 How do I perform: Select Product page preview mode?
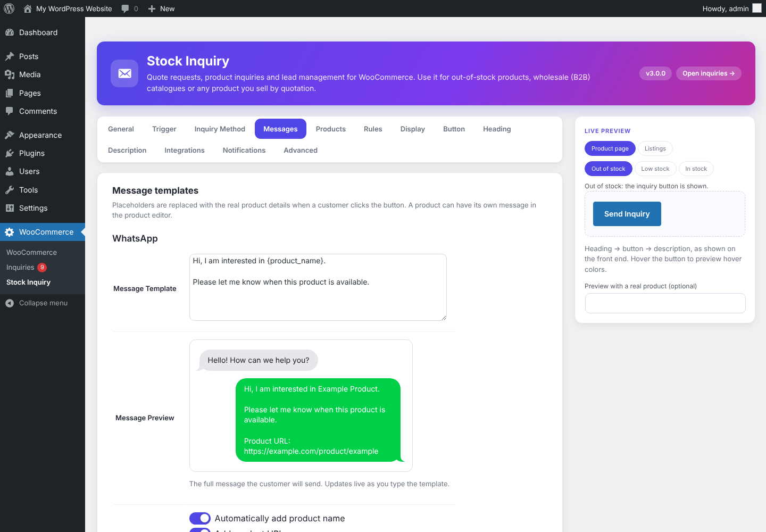[610, 148]
